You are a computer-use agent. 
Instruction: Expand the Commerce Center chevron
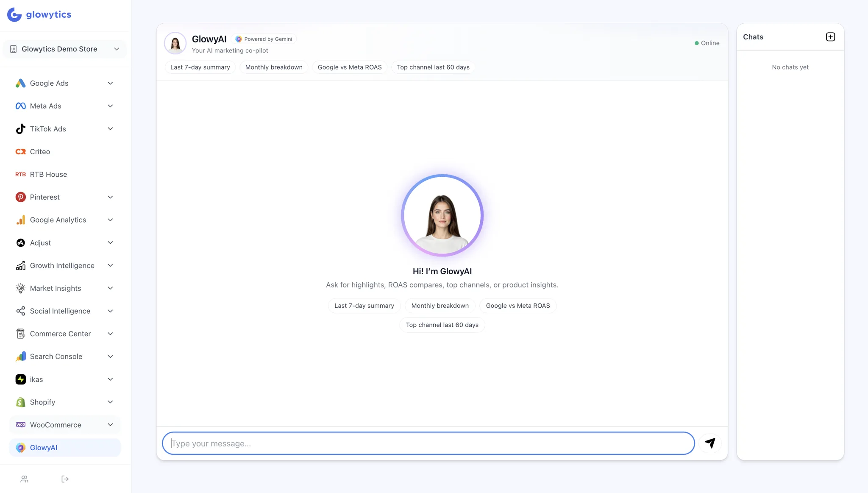coord(110,334)
